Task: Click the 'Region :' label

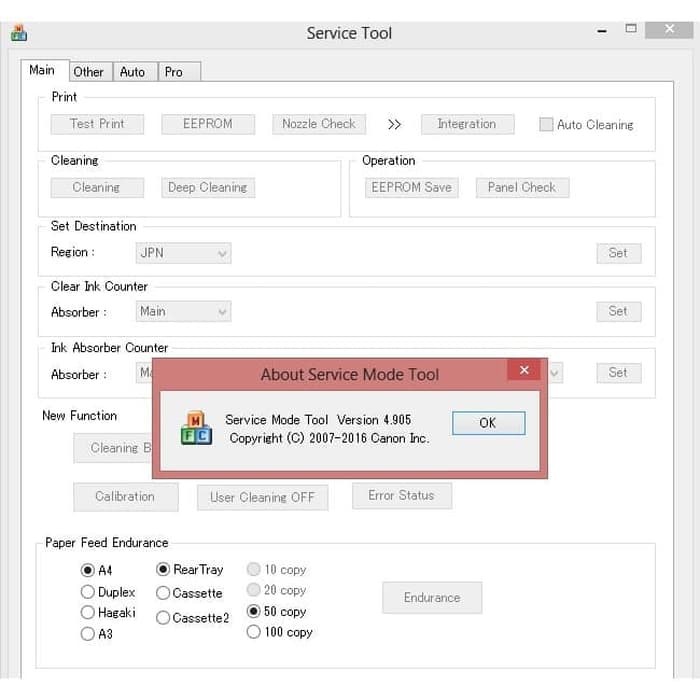Action: tap(73, 252)
